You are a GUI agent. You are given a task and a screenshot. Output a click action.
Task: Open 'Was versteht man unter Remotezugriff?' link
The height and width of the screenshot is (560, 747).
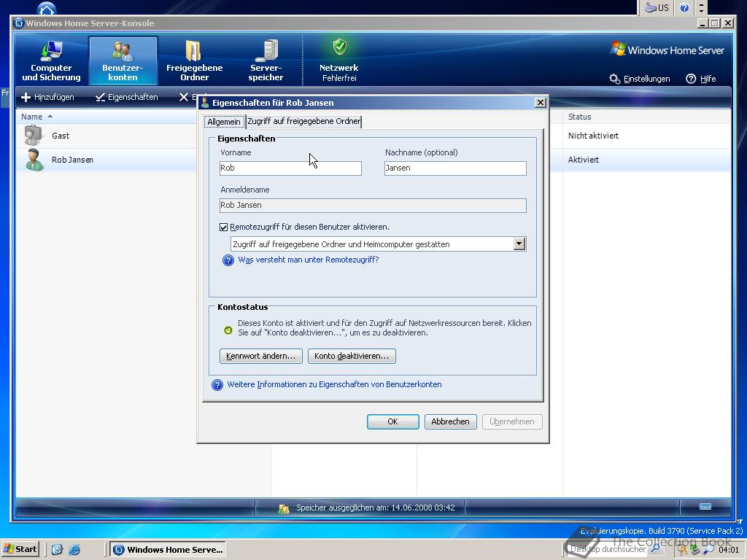click(x=309, y=260)
